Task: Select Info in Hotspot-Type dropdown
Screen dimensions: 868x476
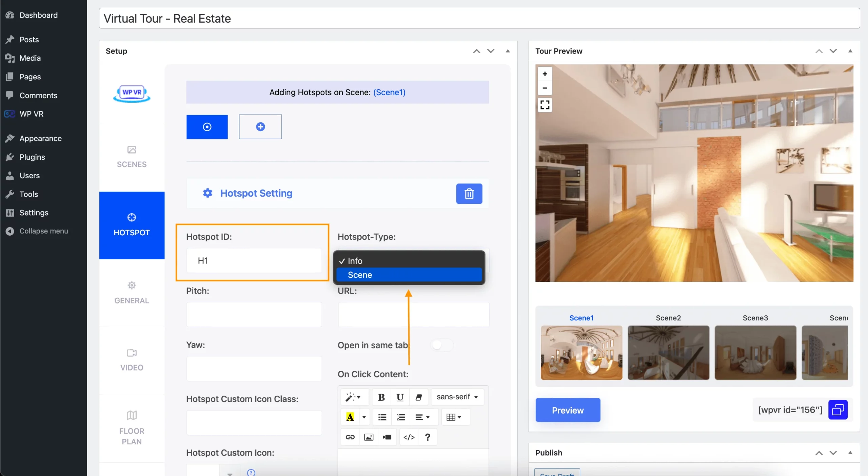Action: point(355,260)
